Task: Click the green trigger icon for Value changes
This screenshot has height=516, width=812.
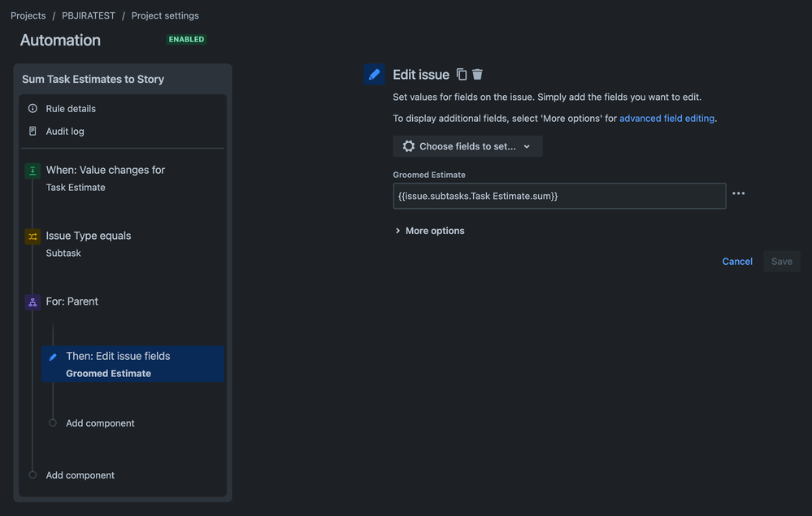Action: coord(33,171)
